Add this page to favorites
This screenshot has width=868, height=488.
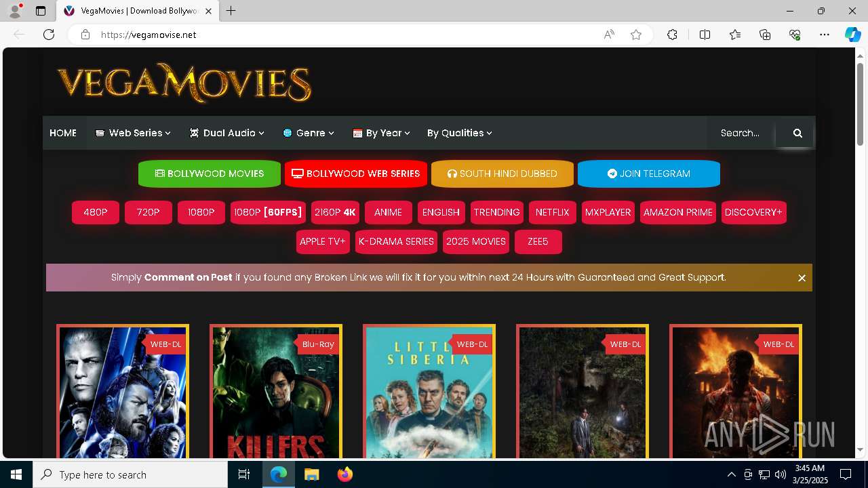click(x=636, y=35)
